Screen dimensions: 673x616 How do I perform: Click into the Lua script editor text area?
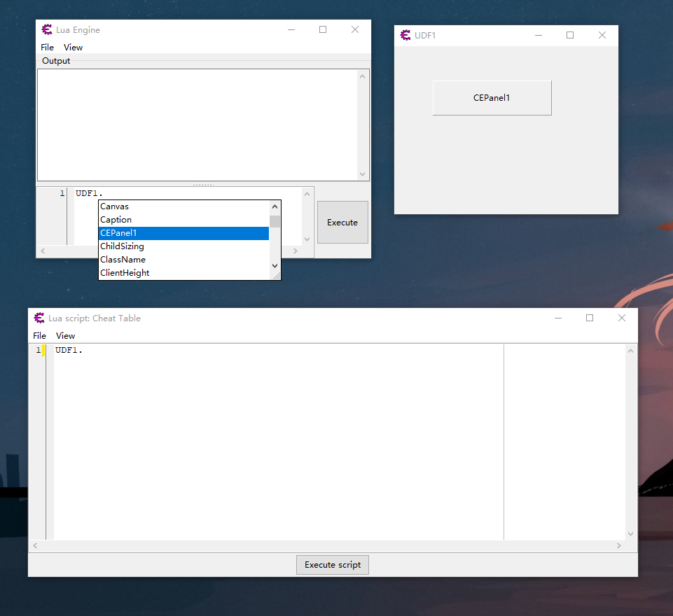pyautogui.click(x=280, y=441)
